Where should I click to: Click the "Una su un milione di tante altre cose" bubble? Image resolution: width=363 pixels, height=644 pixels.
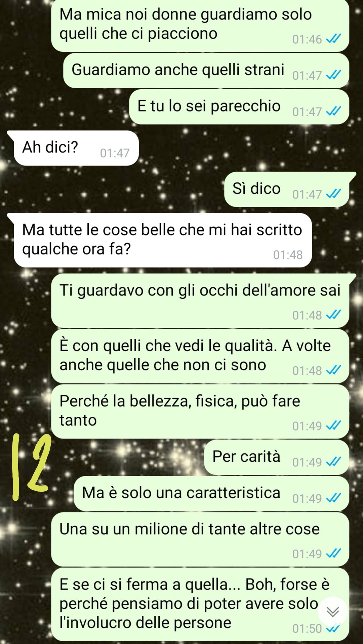coord(200,539)
